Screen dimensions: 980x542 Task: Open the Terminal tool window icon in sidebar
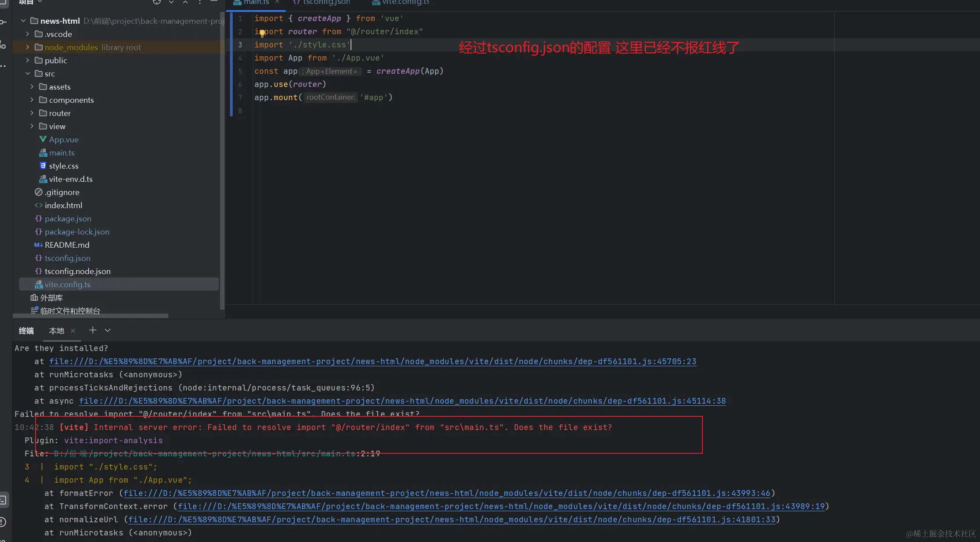(3, 500)
